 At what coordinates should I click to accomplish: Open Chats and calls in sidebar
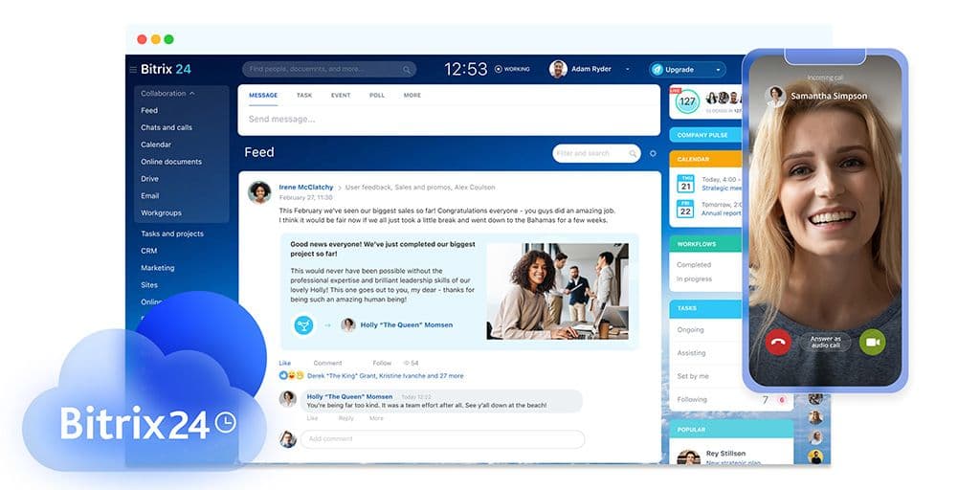167,127
